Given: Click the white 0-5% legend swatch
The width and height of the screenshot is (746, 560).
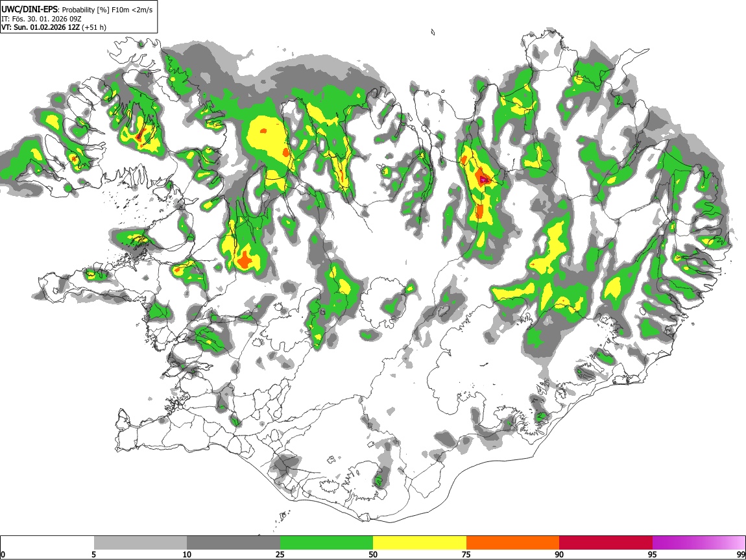Looking at the screenshot, I should 47,543.
